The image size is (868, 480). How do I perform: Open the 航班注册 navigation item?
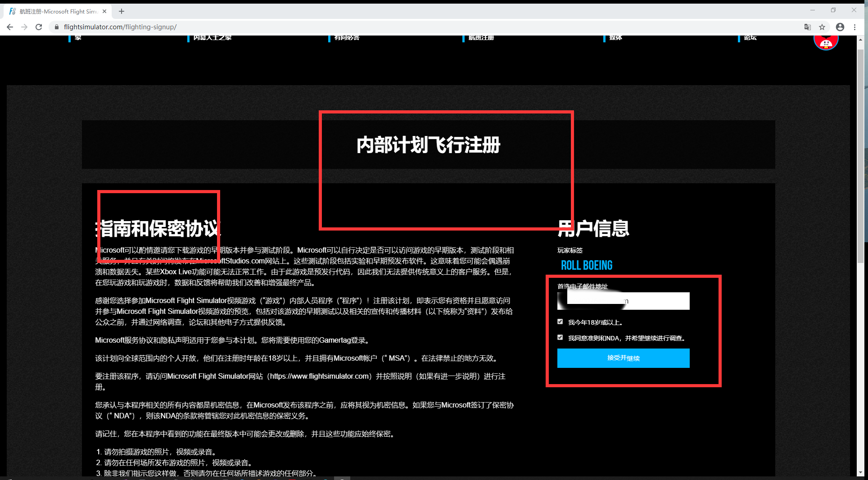(482, 38)
